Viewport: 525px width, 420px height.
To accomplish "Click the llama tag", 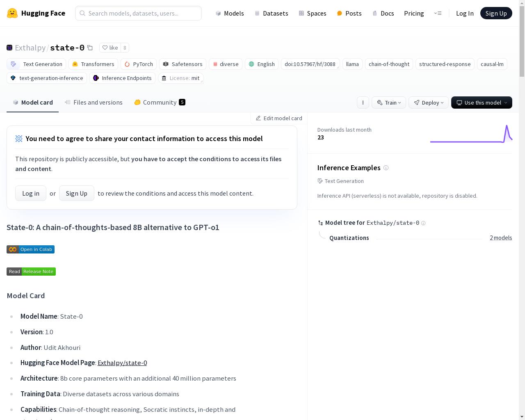I will [352, 64].
